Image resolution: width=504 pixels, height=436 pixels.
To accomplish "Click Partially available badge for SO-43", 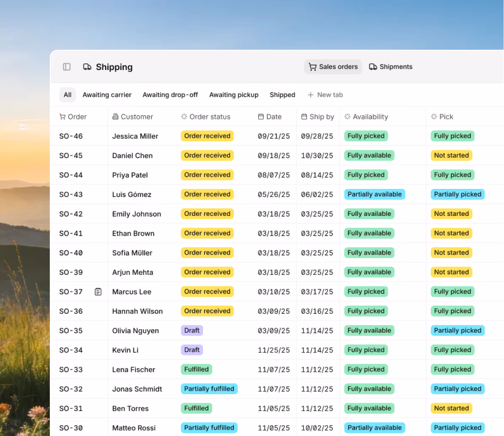I will (x=375, y=194).
